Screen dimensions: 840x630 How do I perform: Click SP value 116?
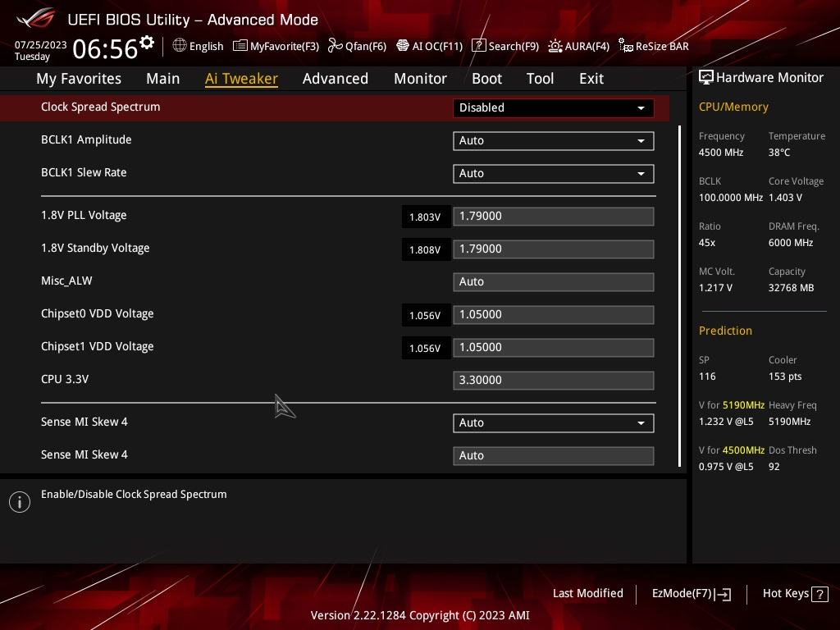pos(707,377)
